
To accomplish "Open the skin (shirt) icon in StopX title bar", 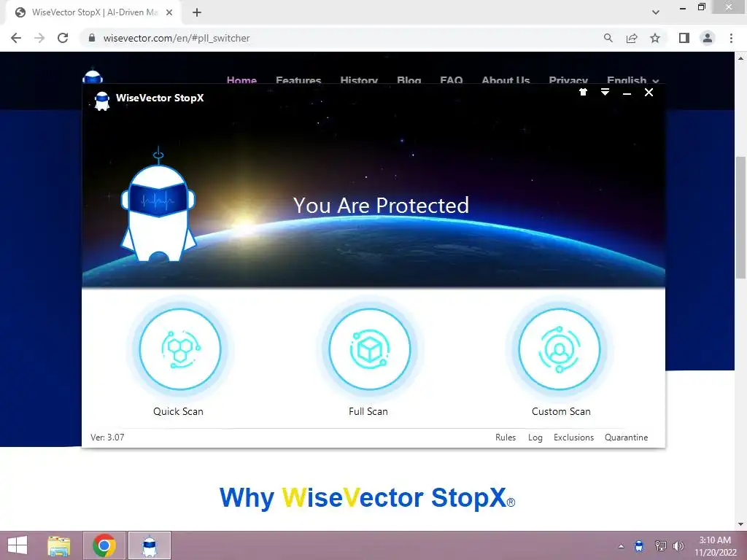I will coord(583,93).
